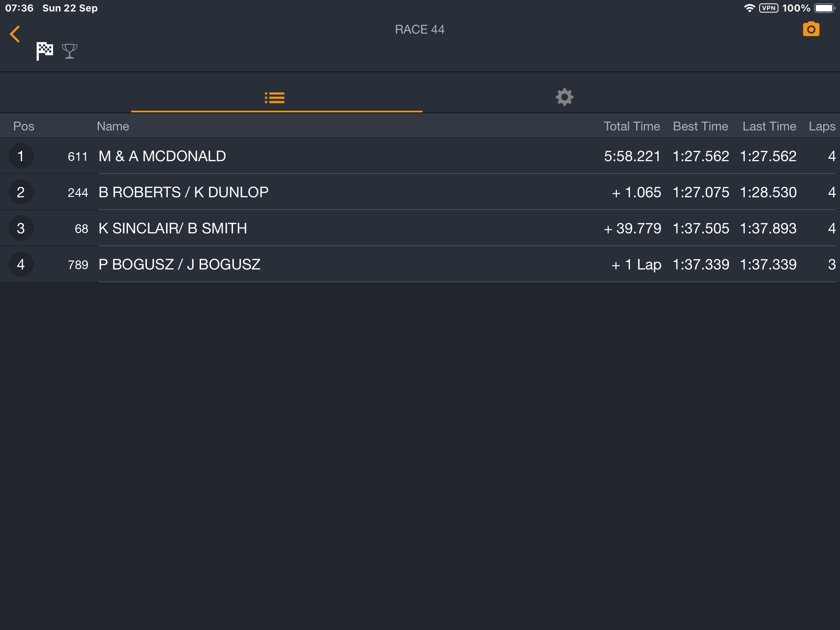Click the Laps column header
This screenshot has width=840, height=630.
click(822, 127)
